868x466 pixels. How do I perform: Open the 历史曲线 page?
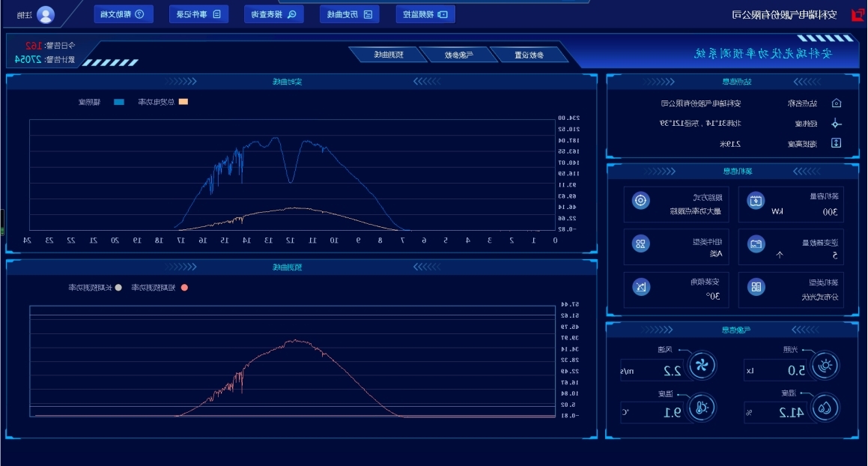[350, 14]
